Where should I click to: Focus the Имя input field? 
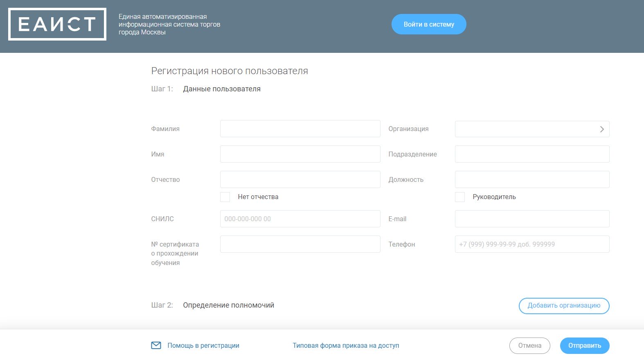click(x=300, y=154)
